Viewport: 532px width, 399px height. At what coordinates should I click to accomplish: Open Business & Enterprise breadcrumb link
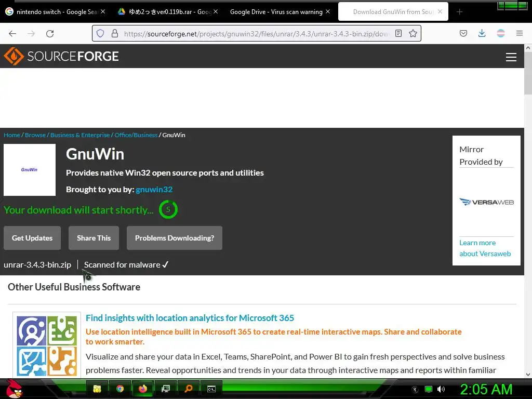(80, 135)
